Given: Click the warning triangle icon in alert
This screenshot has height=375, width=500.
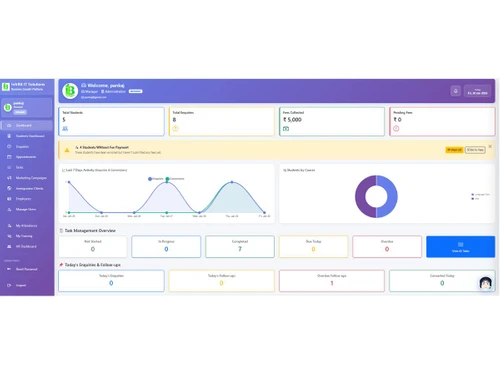Looking at the screenshot, I should tap(67, 150).
